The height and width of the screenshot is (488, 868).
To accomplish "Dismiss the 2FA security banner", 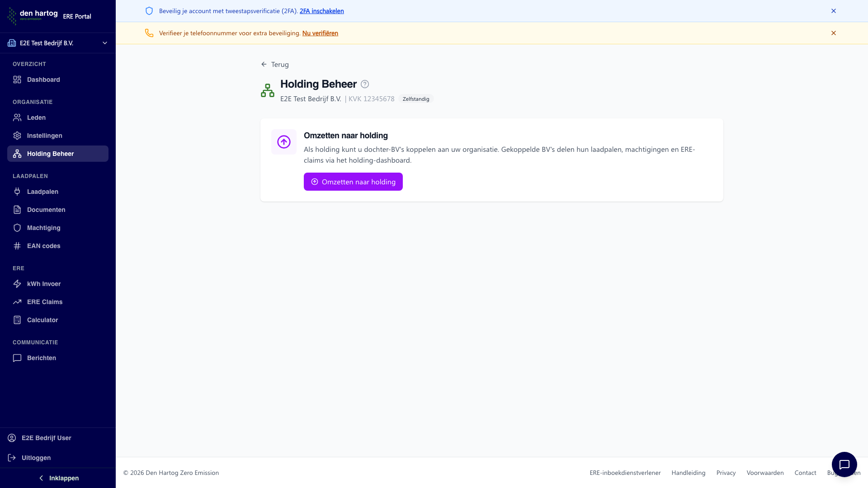I will (x=833, y=11).
